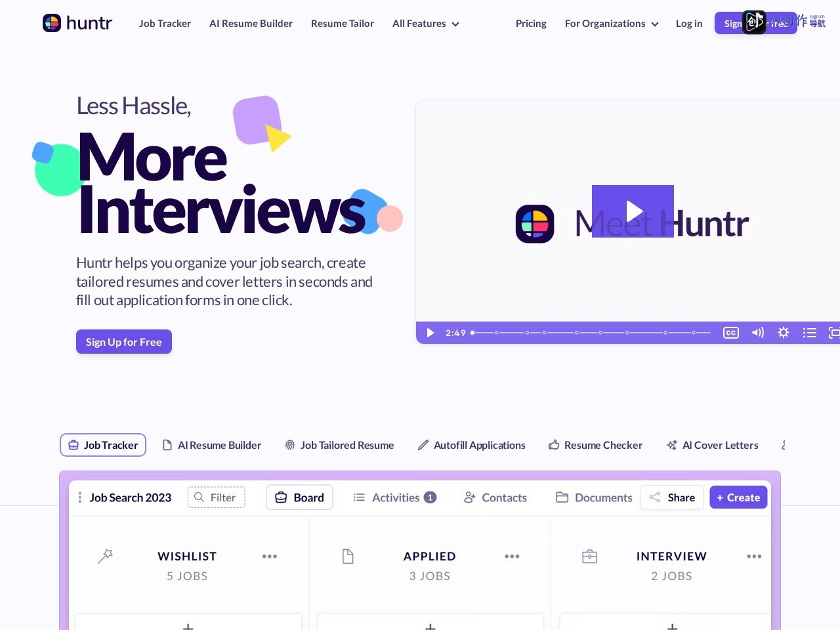Open the Job Tracker nav link
This screenshot has width=840, height=630.
click(x=165, y=24)
